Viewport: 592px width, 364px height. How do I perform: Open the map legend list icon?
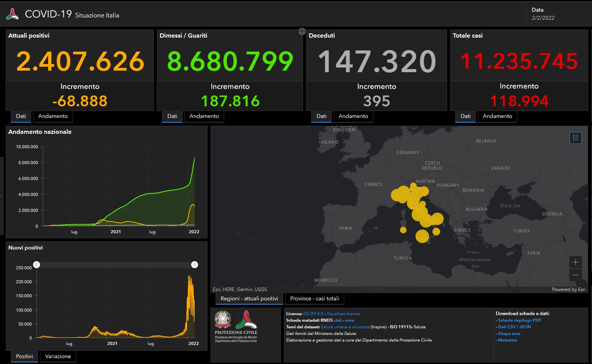[x=575, y=138]
